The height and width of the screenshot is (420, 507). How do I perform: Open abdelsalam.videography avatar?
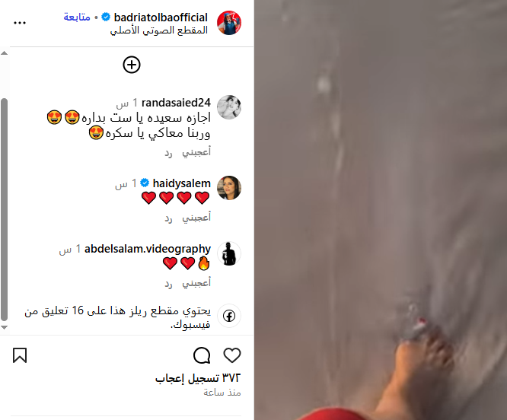pyautogui.click(x=229, y=253)
